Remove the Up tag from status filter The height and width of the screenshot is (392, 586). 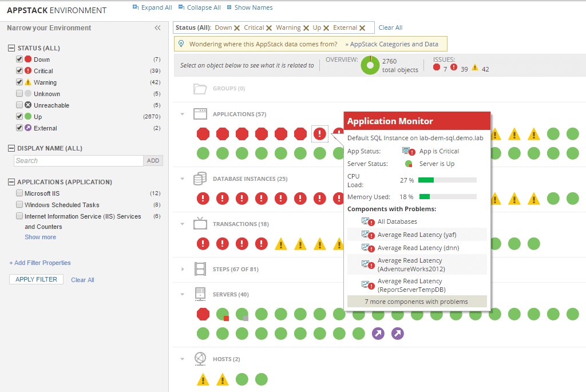click(326, 28)
